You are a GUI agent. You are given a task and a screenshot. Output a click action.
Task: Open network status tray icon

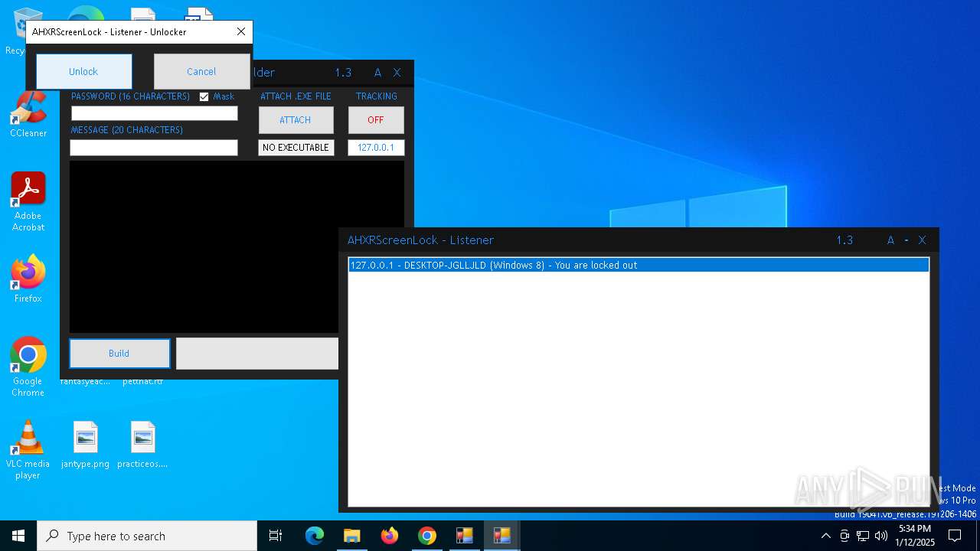(863, 536)
